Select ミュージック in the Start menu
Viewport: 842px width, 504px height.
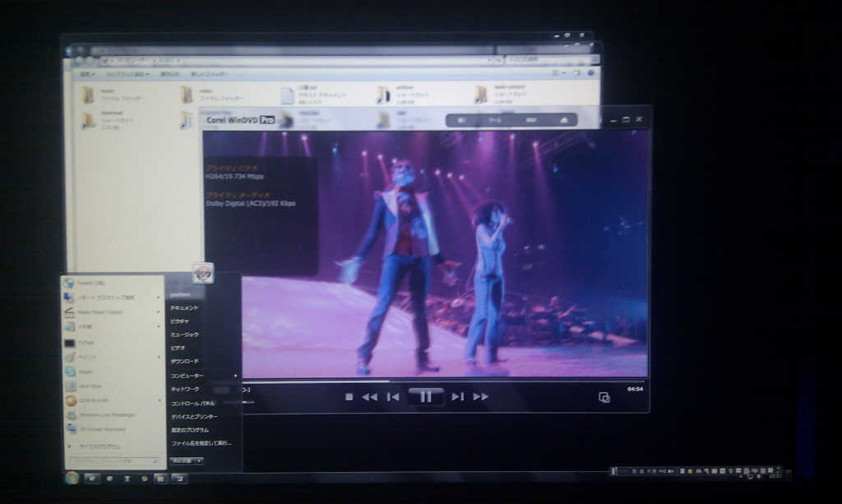click(184, 335)
